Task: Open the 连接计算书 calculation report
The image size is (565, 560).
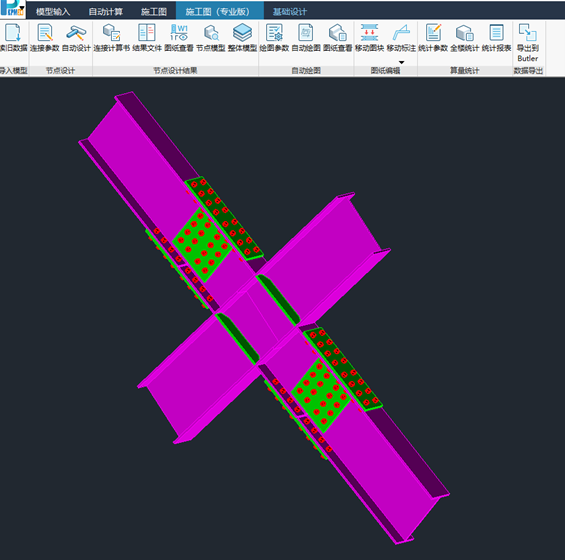Action: [111, 37]
